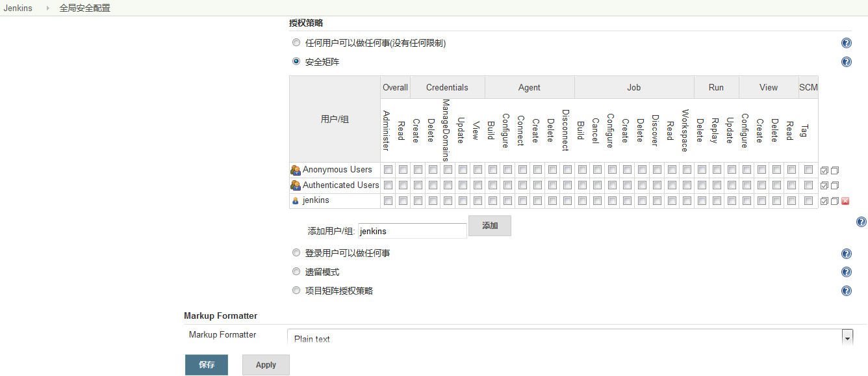
Task: Click the Anonymous Users row label
Action: point(337,170)
